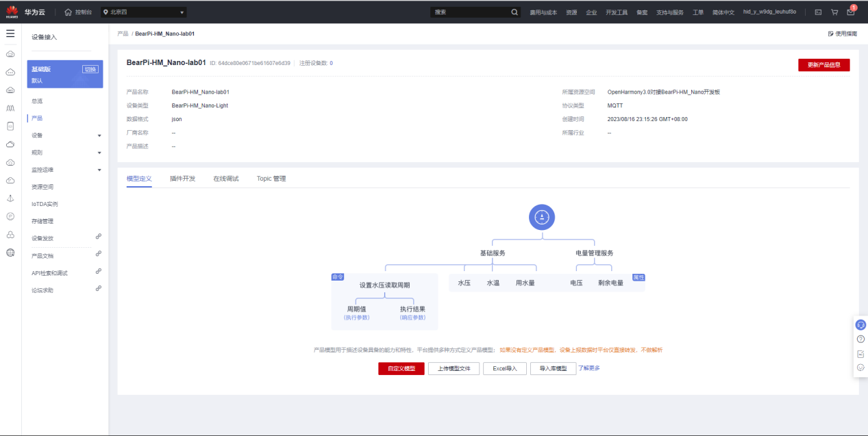
Task: Expand the 监控运维 sidebar submenu
Action: point(99,170)
